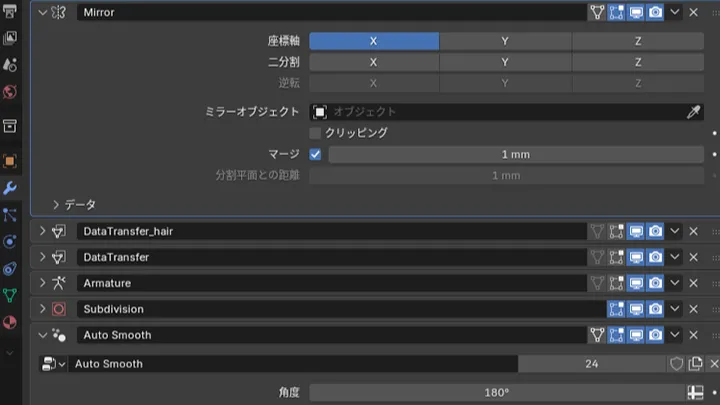Edit the Mirror modifier name field
Viewport: 720px width, 405px height.
click(x=332, y=12)
